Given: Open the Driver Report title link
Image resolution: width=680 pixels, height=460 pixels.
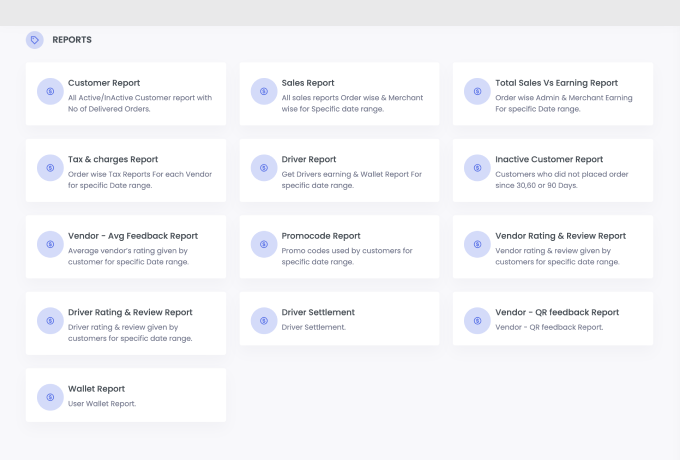Looking at the screenshot, I should (309, 160).
